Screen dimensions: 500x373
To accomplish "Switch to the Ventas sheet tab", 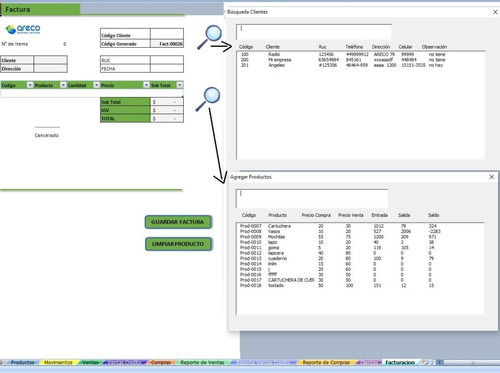I will pos(90,362).
